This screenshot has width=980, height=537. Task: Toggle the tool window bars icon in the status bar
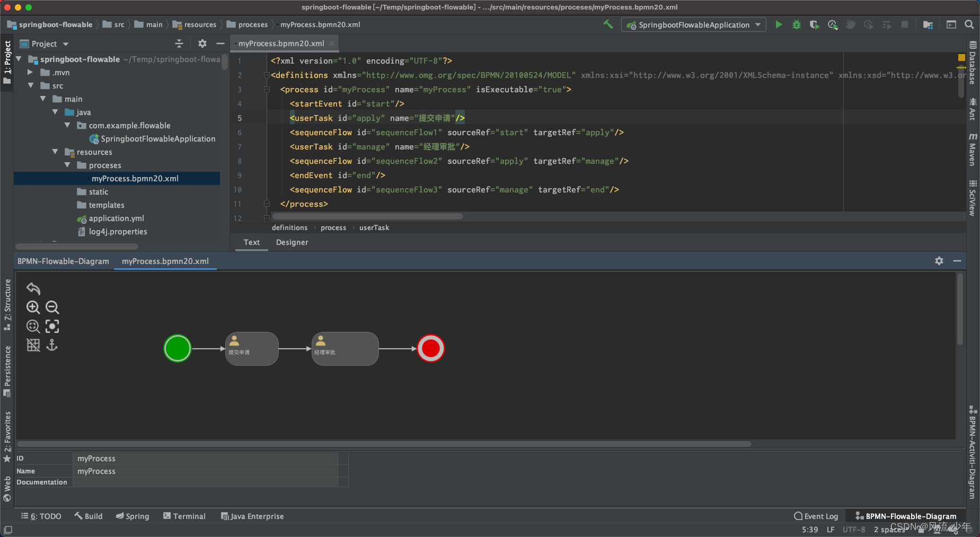pyautogui.click(x=8, y=530)
